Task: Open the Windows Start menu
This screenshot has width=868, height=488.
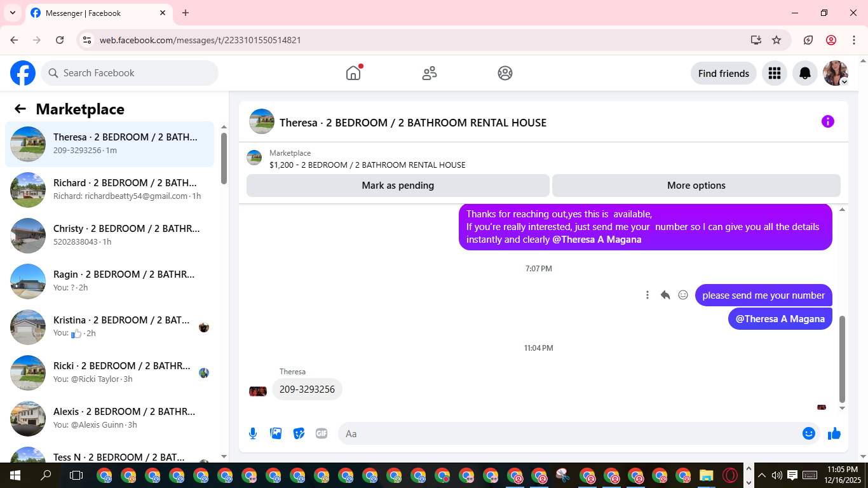Action: pyautogui.click(x=15, y=475)
